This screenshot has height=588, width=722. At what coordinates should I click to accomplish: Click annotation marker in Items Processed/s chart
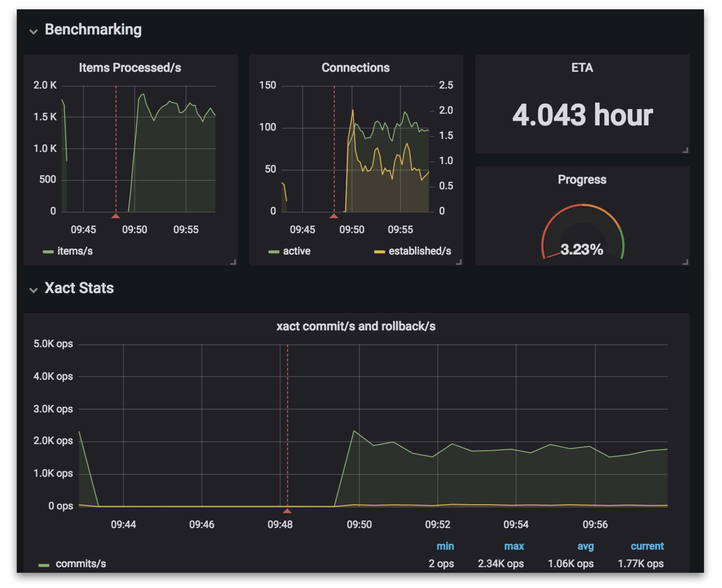click(116, 216)
